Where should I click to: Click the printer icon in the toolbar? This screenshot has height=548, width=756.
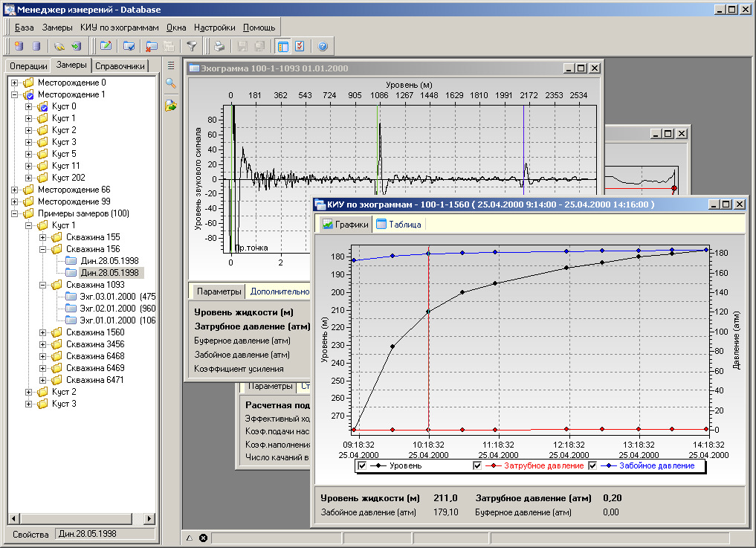tap(219, 46)
